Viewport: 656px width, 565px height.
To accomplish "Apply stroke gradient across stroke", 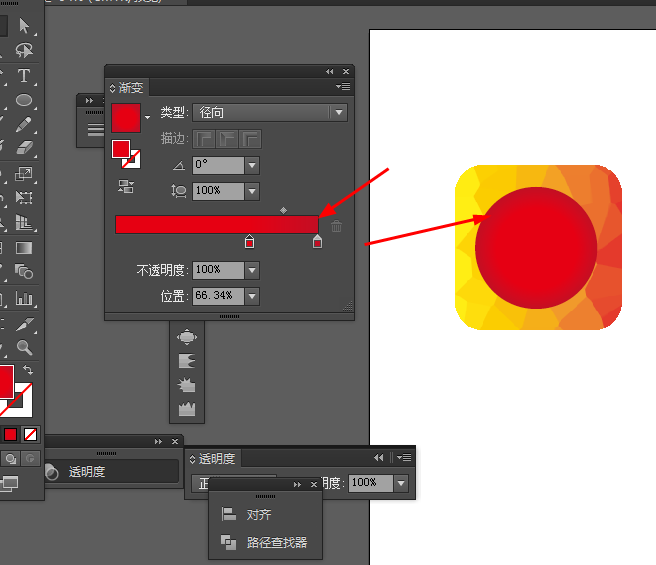I will tap(250, 139).
